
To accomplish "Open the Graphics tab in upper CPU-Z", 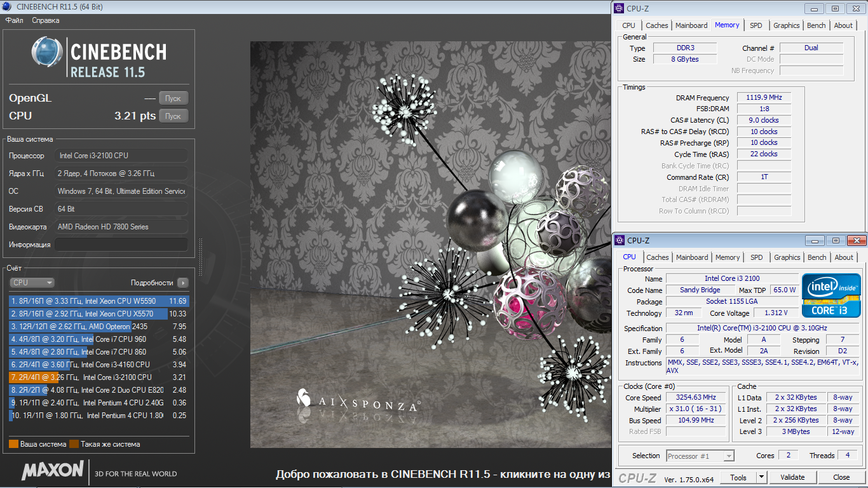I will (787, 25).
